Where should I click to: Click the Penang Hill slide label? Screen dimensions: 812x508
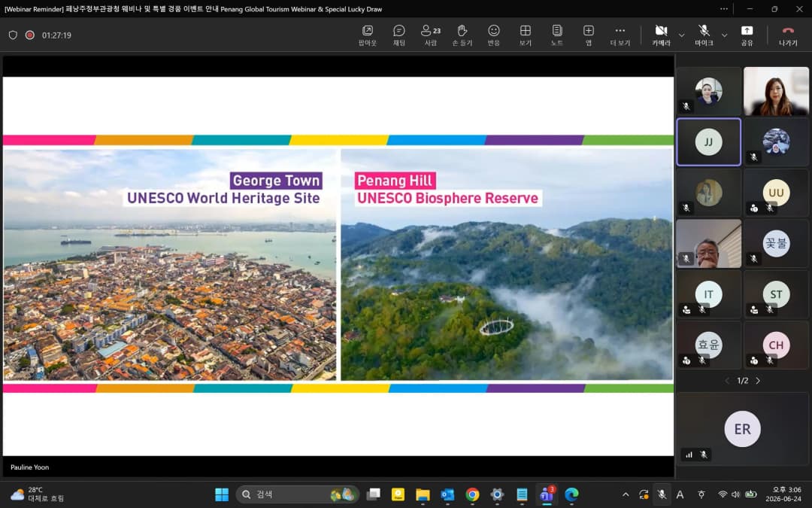(395, 181)
